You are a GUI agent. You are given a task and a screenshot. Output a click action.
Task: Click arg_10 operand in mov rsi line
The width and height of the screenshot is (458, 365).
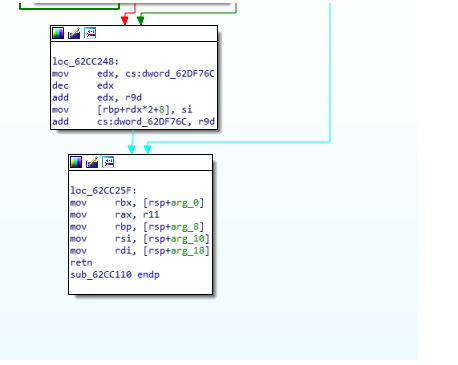(188, 239)
